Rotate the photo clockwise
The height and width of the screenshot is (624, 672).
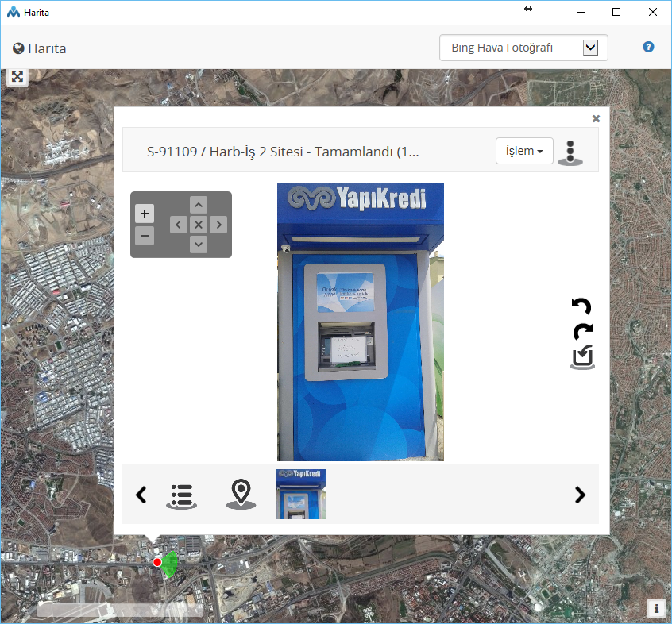click(x=582, y=331)
